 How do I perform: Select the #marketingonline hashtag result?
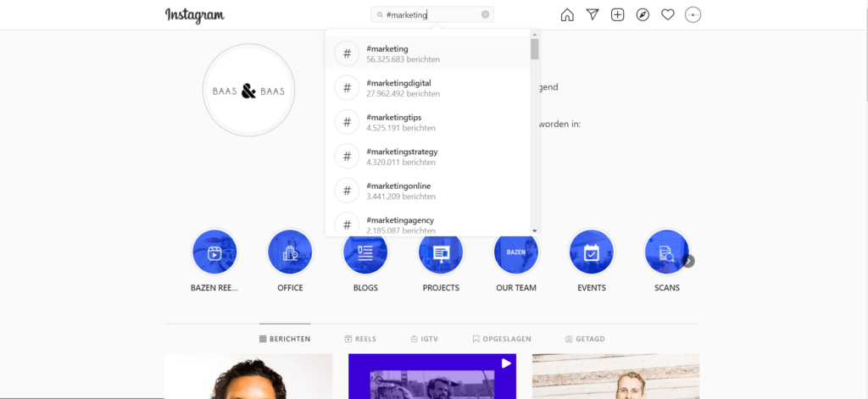pos(427,191)
